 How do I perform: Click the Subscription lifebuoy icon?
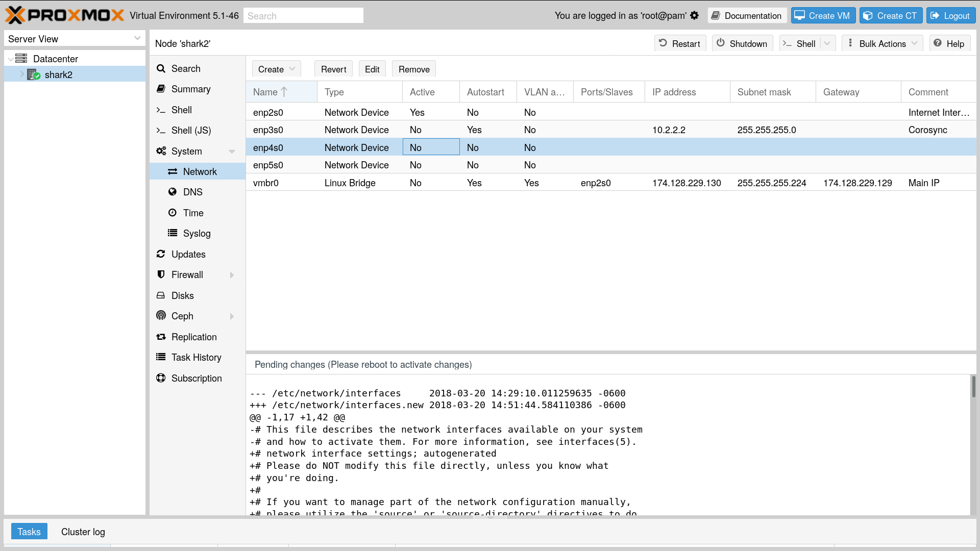pyautogui.click(x=161, y=378)
